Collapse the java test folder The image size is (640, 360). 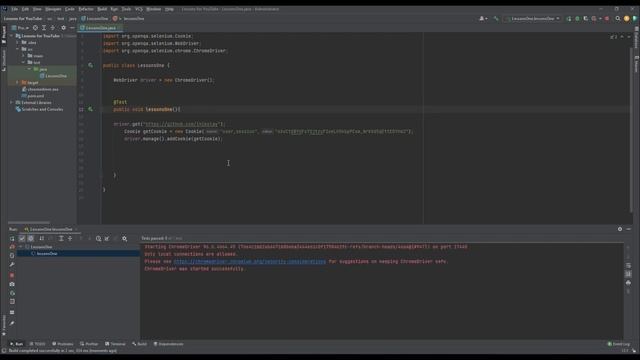[29, 69]
